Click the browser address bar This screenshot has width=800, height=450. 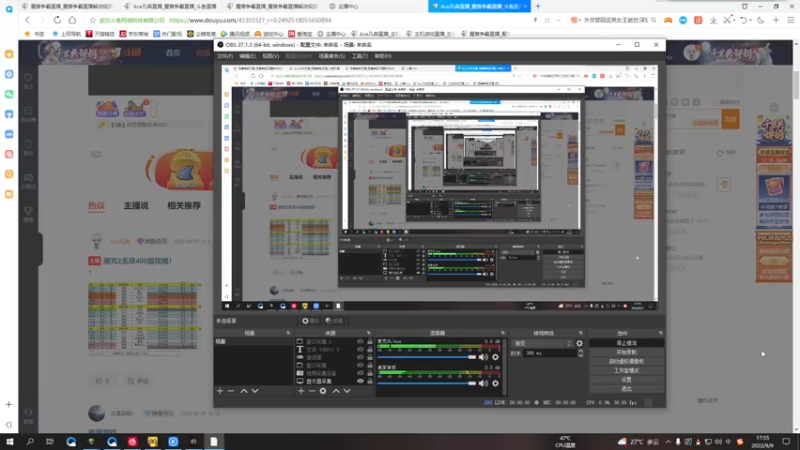311,20
